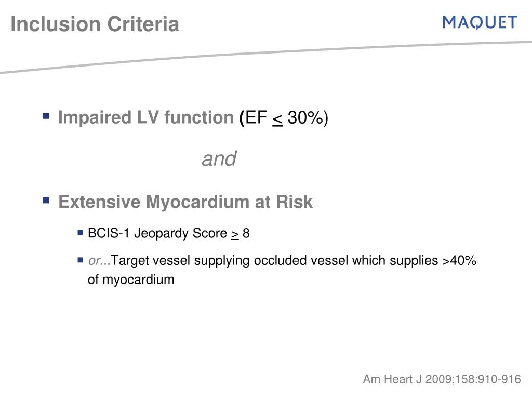Open the Am Heart J 2009 citation

click(x=442, y=379)
